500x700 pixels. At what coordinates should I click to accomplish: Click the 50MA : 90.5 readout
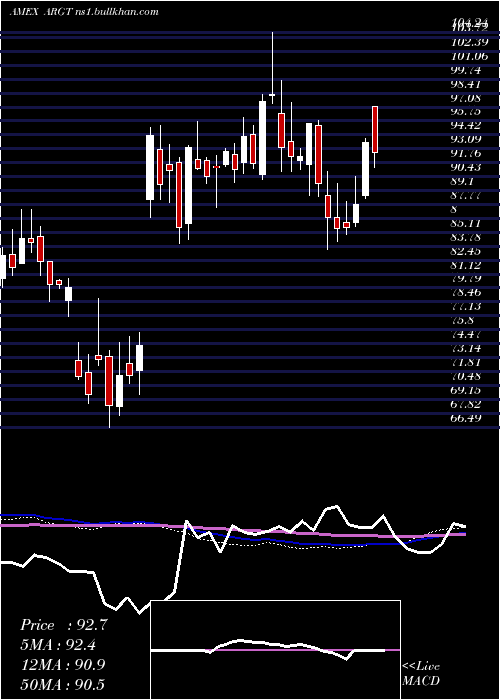point(63,684)
